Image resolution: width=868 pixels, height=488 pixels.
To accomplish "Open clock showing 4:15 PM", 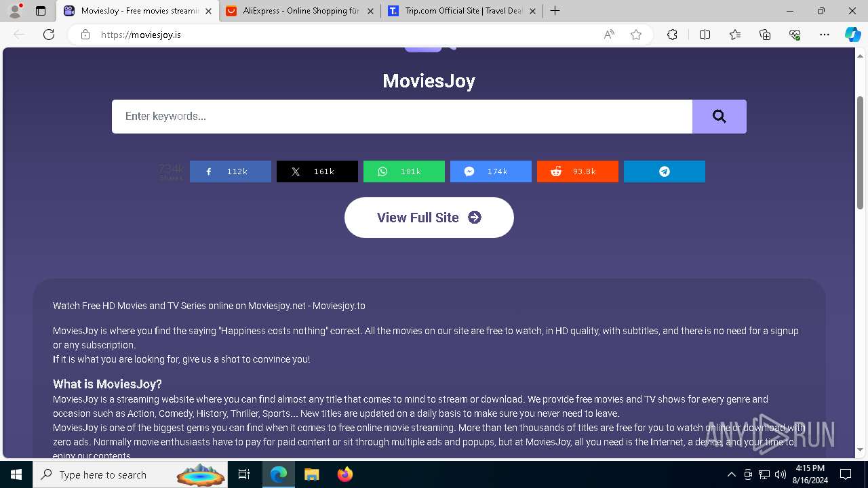I will (810, 474).
